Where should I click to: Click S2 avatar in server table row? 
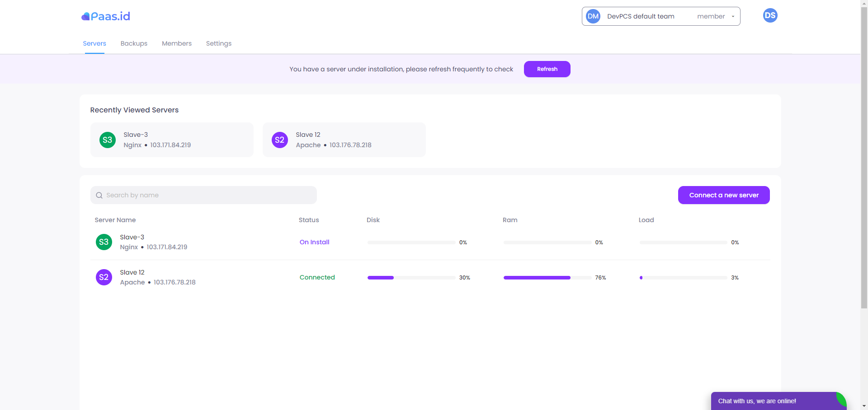104,277
